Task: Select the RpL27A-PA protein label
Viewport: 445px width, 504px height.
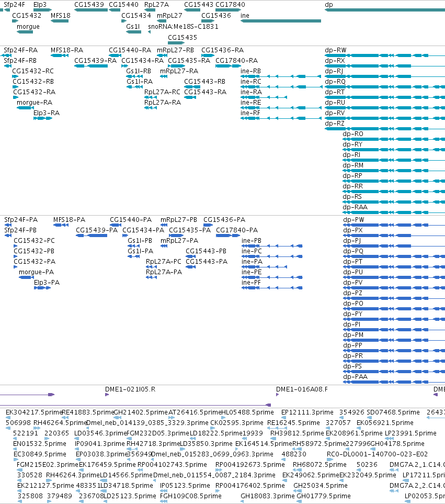Action: pyautogui.click(x=164, y=272)
